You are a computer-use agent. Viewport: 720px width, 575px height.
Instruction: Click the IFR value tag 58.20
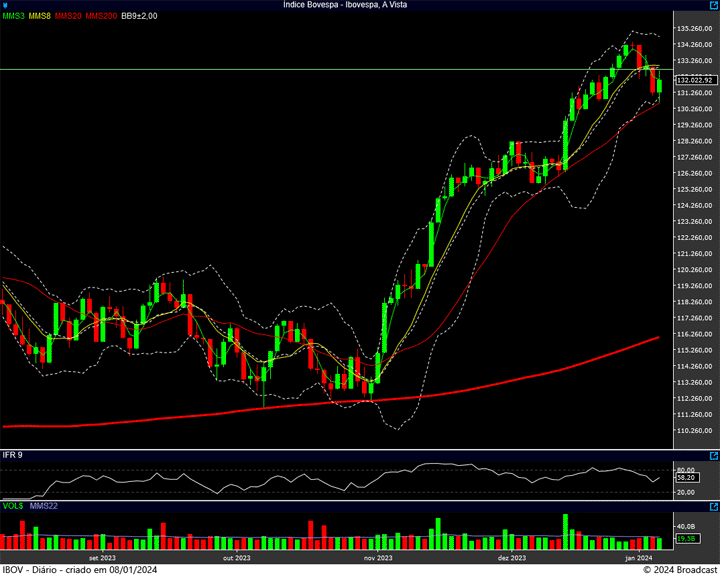[x=686, y=478]
